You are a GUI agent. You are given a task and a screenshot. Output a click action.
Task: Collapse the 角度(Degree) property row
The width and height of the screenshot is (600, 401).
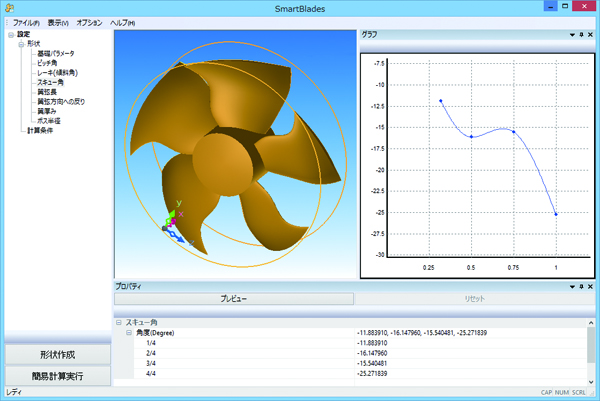[129, 333]
